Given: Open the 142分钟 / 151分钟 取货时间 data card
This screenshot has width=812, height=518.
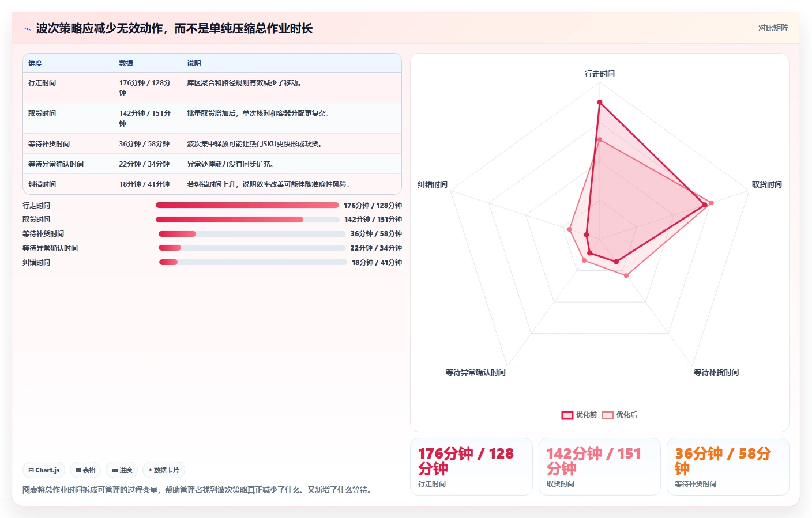Looking at the screenshot, I should [x=600, y=467].
